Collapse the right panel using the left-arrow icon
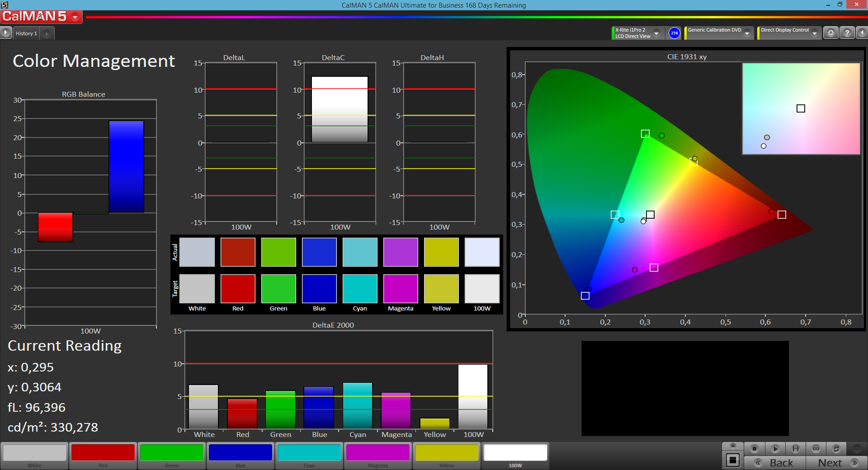 click(x=862, y=33)
